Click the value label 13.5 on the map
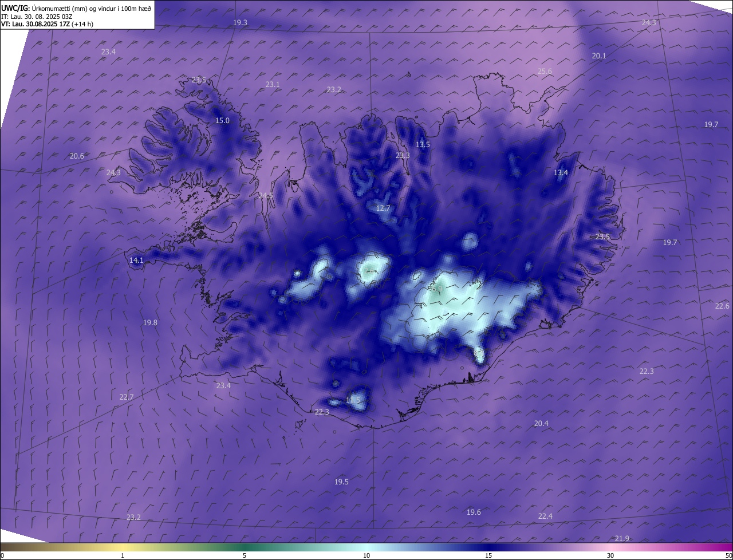This screenshot has height=560, width=733. (423, 145)
